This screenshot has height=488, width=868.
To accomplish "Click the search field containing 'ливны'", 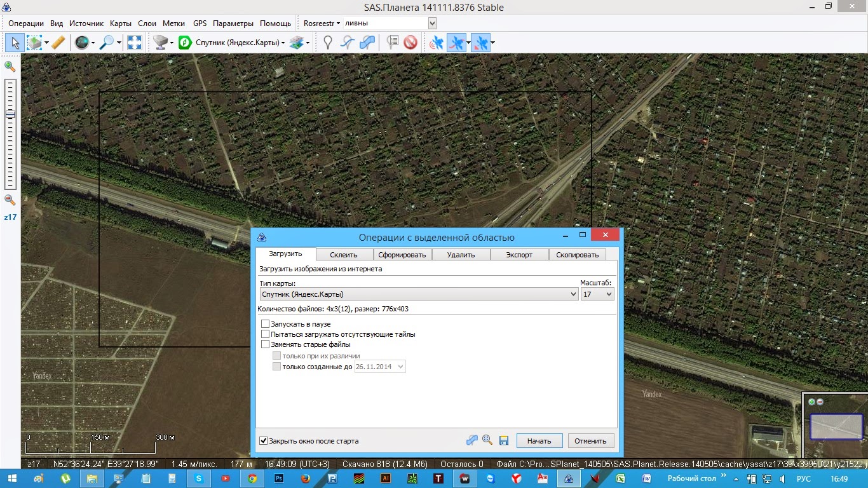I will pos(386,23).
